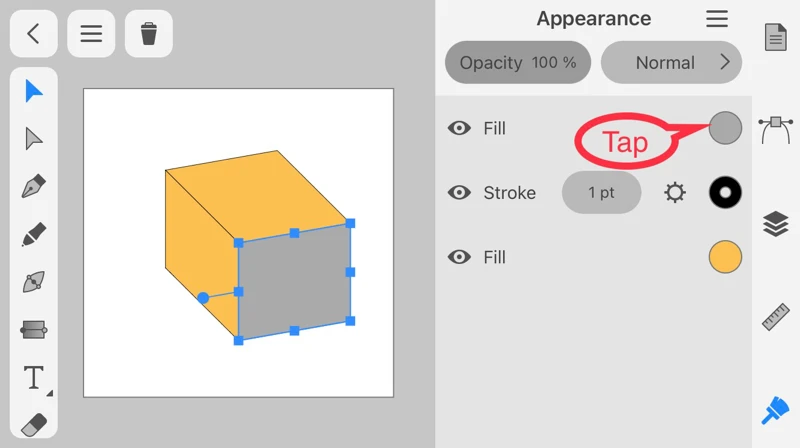Screen dimensions: 800x448
Task: Hide the orange Fill layer
Action: [x=460, y=257]
